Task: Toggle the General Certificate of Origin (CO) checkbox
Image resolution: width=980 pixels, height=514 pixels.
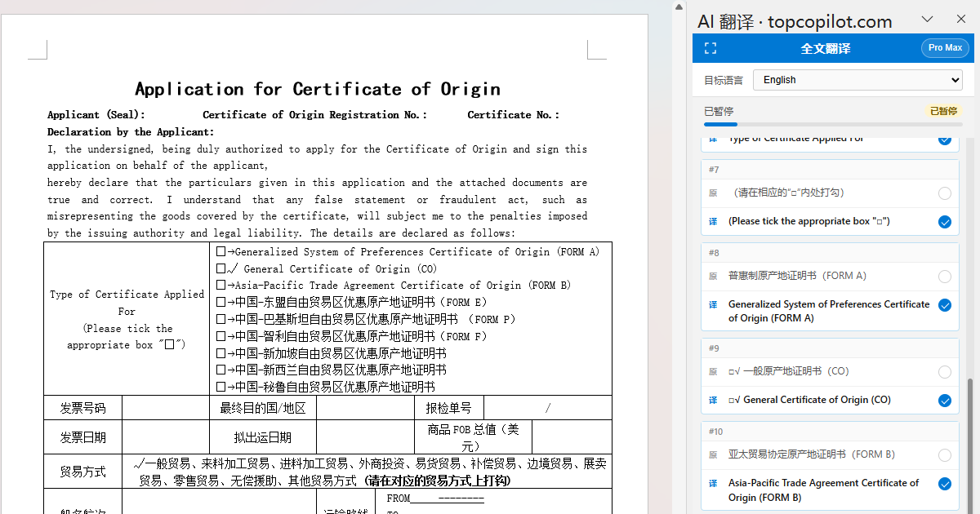Action: click(220, 268)
